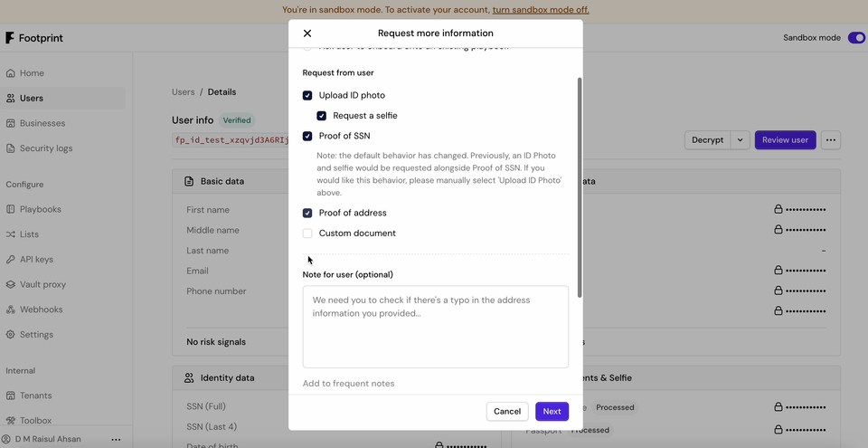Click the Home icon in sidebar
This screenshot has height=448, width=868.
click(x=11, y=73)
